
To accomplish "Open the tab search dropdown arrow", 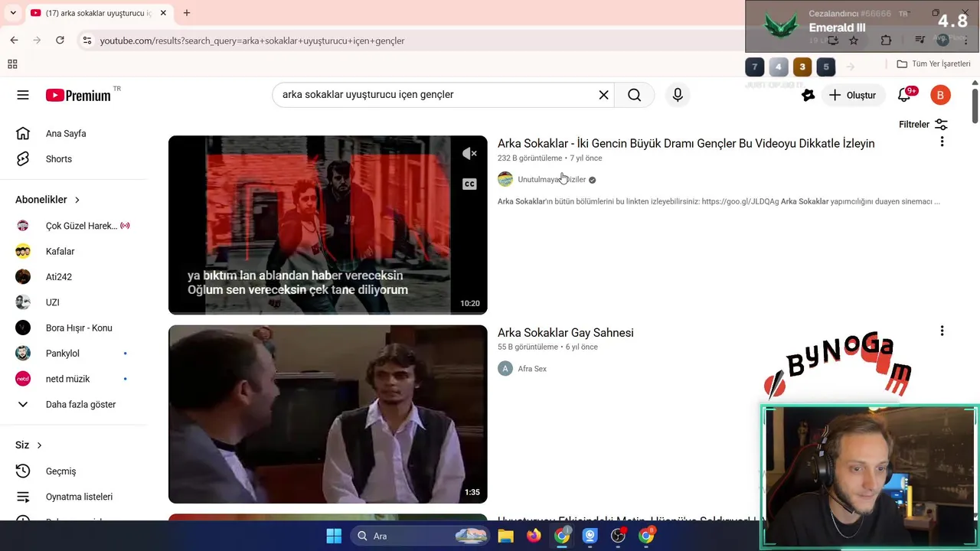I will pyautogui.click(x=13, y=13).
